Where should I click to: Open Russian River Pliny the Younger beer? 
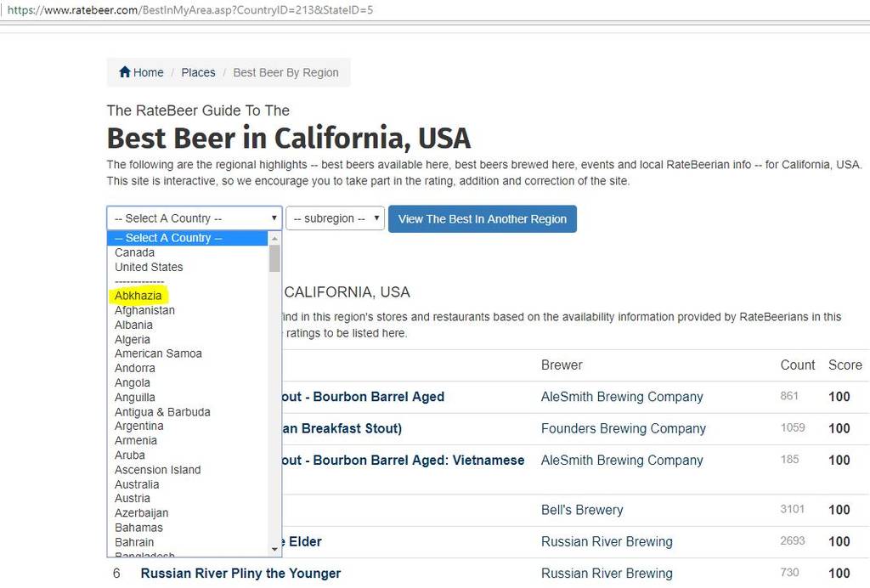[x=240, y=573]
